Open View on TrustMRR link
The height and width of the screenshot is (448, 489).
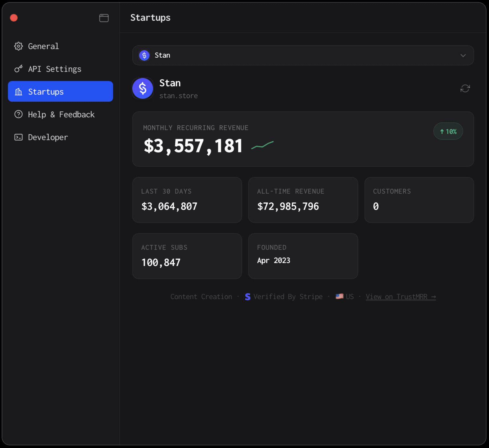pos(400,297)
